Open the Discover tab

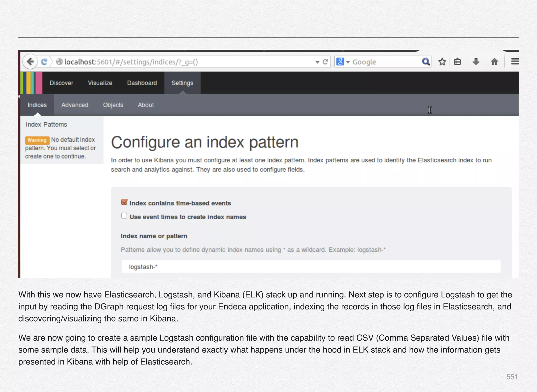pyautogui.click(x=61, y=83)
